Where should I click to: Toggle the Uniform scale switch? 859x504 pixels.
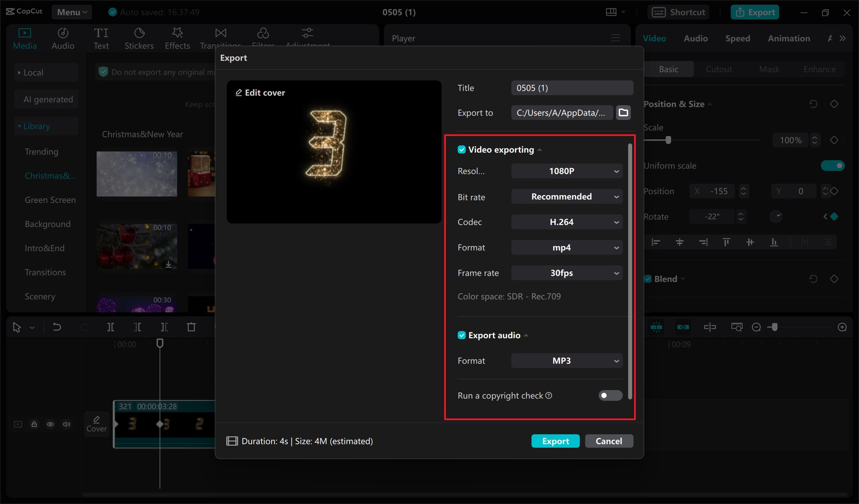(833, 165)
